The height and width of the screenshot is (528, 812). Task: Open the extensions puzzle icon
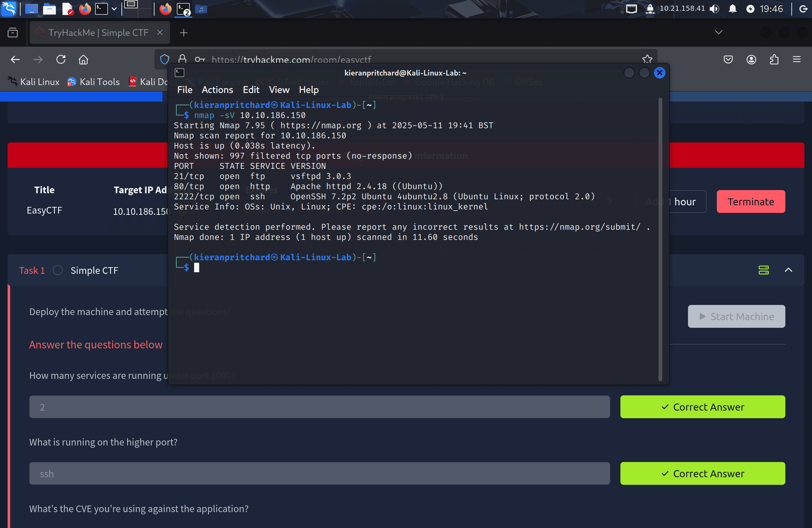pos(774,60)
